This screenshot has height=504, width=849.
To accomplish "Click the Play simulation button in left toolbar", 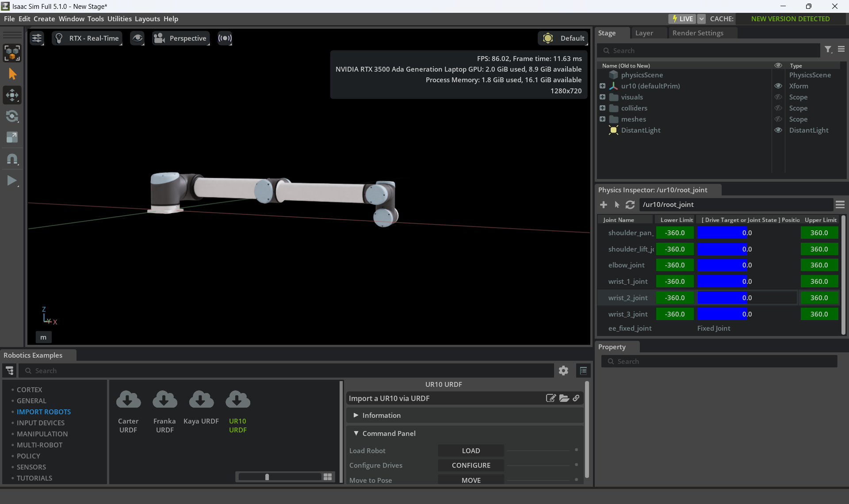I will pyautogui.click(x=12, y=180).
